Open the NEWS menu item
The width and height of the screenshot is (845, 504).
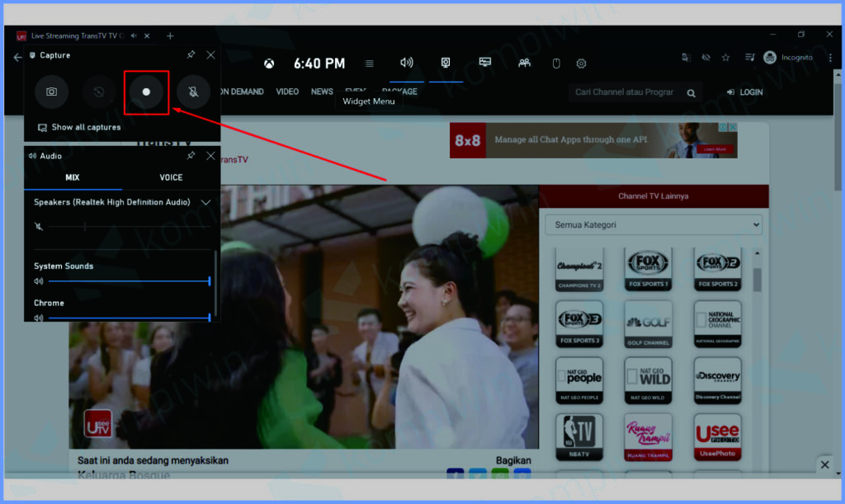point(322,92)
